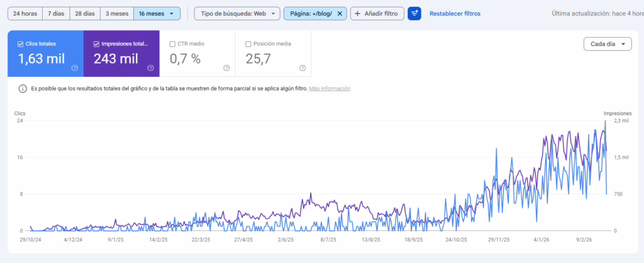This screenshot has width=644, height=263.
Task: Select the 24 horas date range tab
Action: tap(25, 13)
